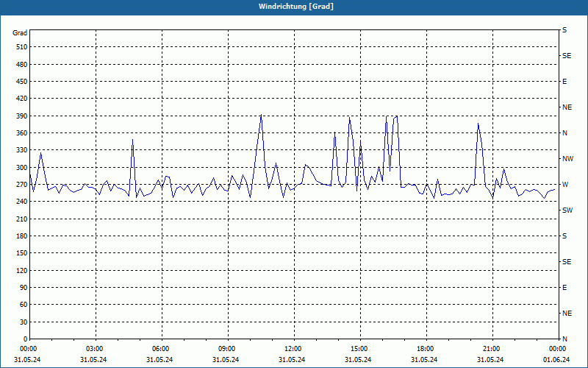Click the SE compass label between 120 and 150
The image size is (588, 368).
567,262
